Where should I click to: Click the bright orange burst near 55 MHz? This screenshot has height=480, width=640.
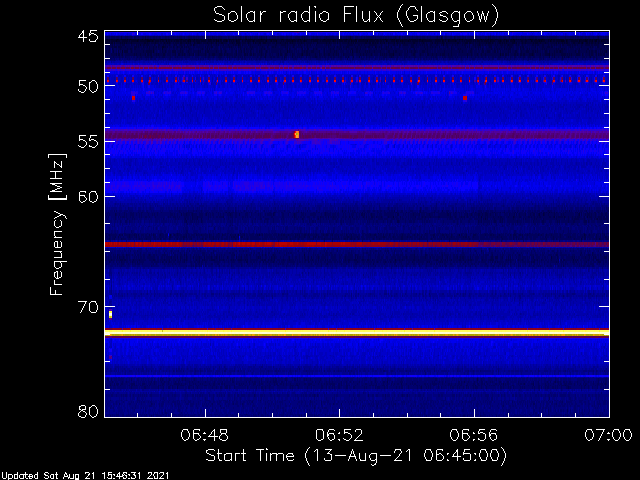point(297,134)
